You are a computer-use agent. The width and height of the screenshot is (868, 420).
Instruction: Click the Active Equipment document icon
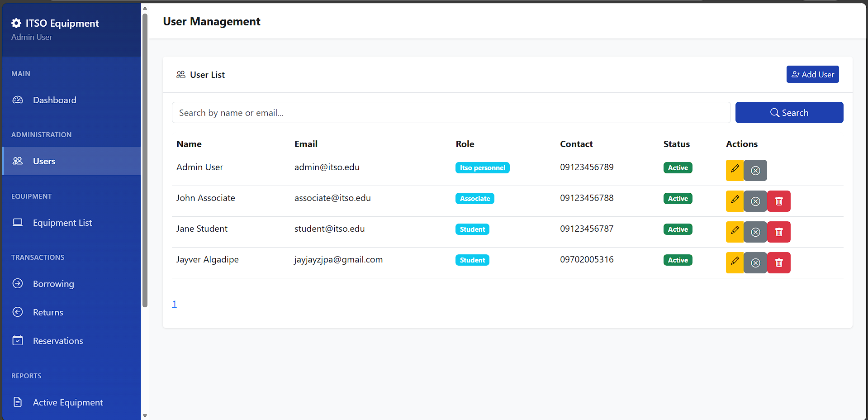[x=17, y=402]
